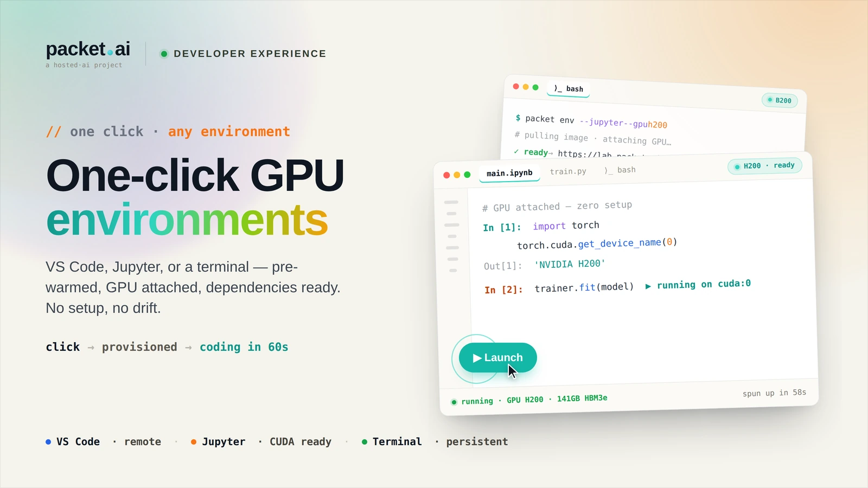Click '# GPU attached — zero setup' comment
This screenshot has height=488, width=868.
click(x=557, y=206)
